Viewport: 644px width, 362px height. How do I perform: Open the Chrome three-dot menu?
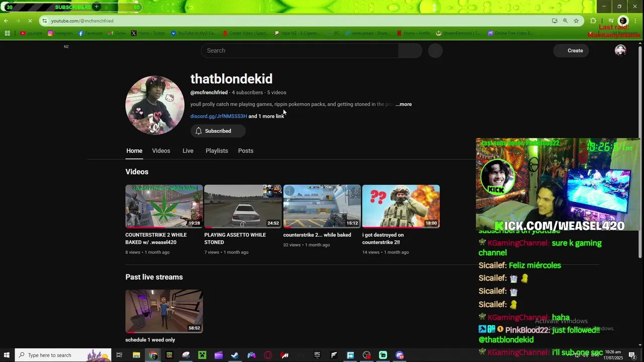tap(636, 21)
